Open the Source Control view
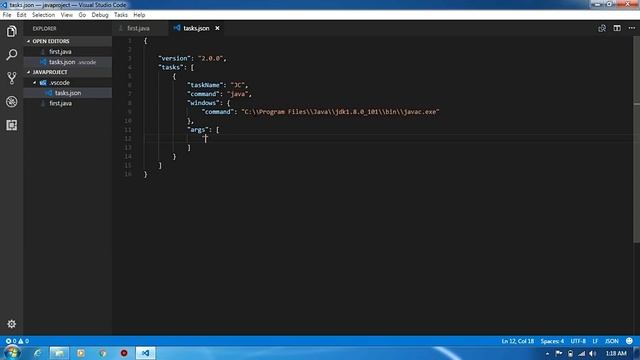 pos(11,78)
